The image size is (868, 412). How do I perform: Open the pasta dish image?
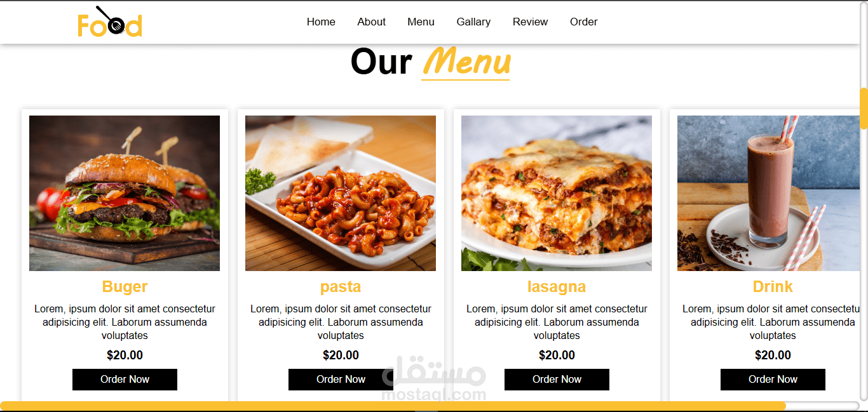pos(341,193)
